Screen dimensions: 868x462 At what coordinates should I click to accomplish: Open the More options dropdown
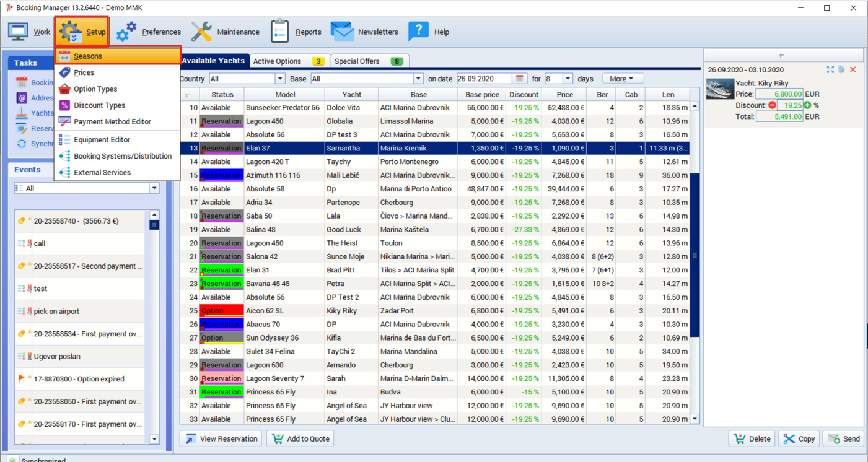tap(623, 79)
